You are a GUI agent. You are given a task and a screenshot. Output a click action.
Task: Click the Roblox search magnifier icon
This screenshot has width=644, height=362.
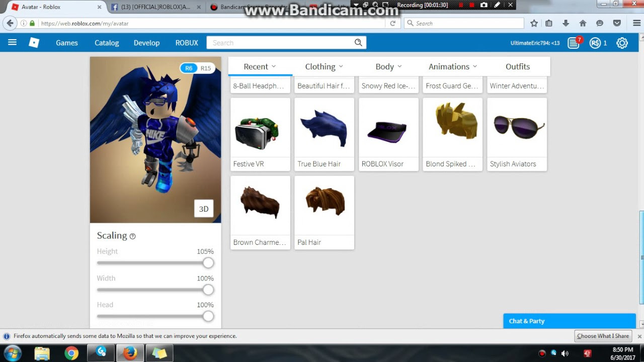[358, 43]
